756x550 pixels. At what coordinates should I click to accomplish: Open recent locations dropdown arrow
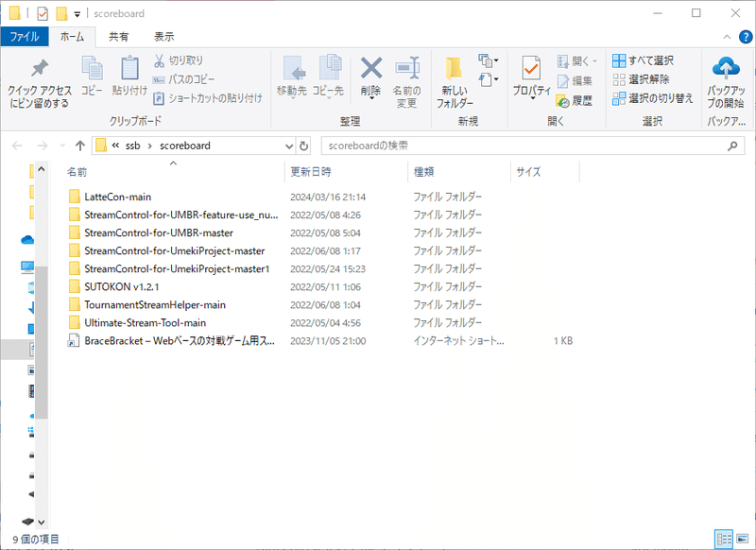click(62, 146)
